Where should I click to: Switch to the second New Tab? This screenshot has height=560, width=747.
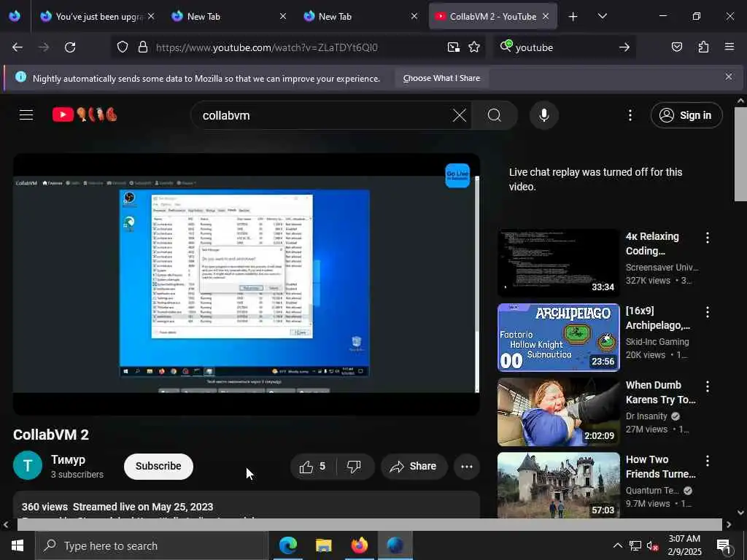pos(360,16)
